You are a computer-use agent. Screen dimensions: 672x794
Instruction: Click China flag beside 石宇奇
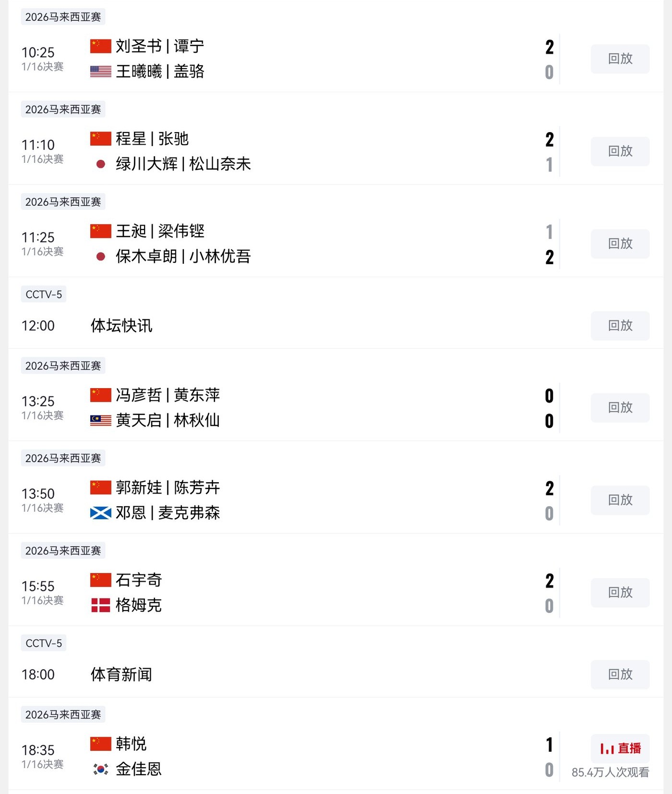(101, 580)
